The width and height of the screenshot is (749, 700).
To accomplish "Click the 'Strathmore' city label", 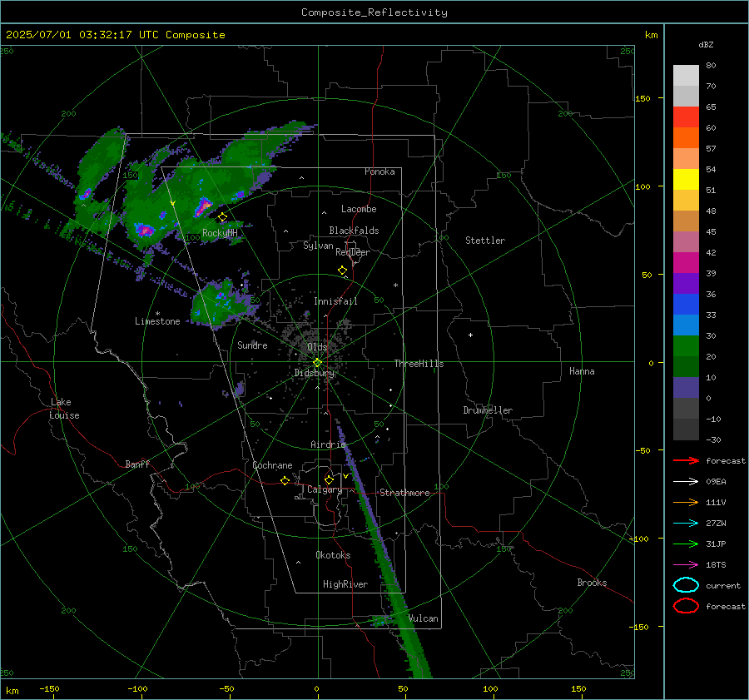I will [x=404, y=493].
